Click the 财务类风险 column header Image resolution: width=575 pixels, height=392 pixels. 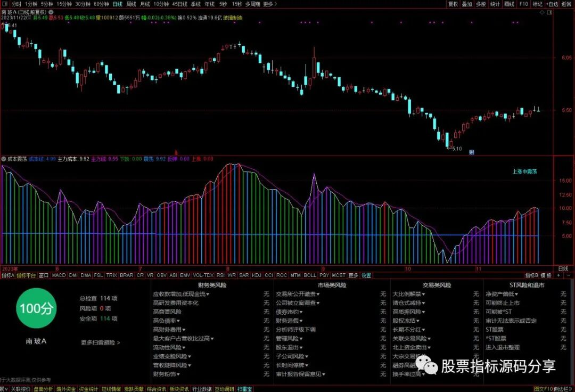pyautogui.click(x=212, y=285)
